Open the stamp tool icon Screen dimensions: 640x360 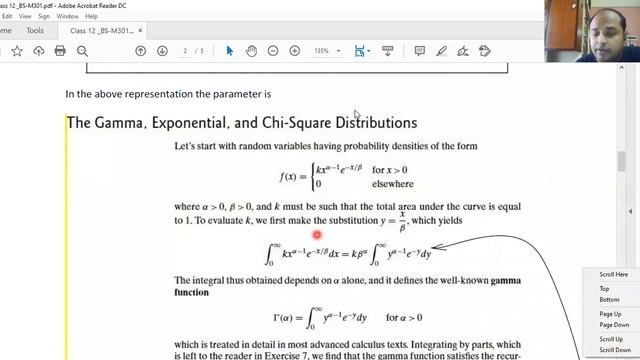(x=484, y=51)
